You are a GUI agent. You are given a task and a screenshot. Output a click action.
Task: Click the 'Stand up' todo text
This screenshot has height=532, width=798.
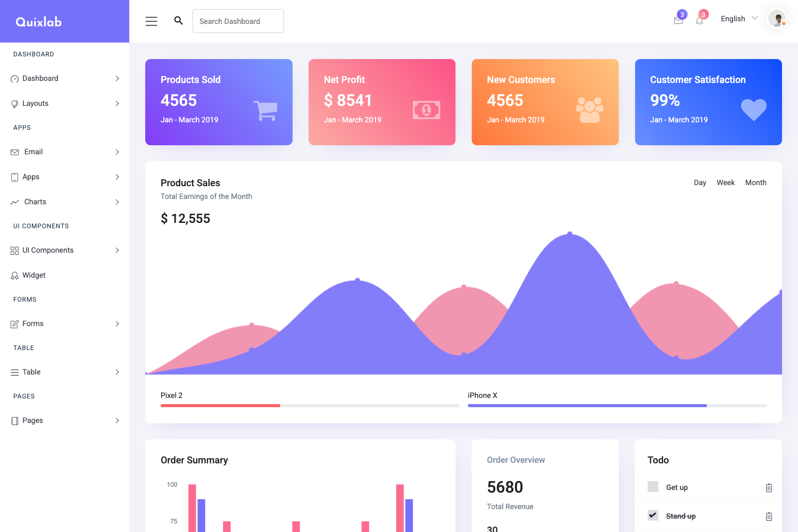coord(680,516)
